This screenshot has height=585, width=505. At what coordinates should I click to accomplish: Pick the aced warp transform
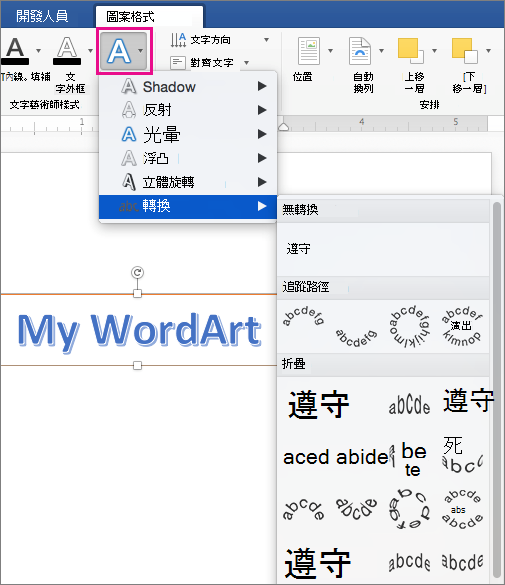point(306,457)
